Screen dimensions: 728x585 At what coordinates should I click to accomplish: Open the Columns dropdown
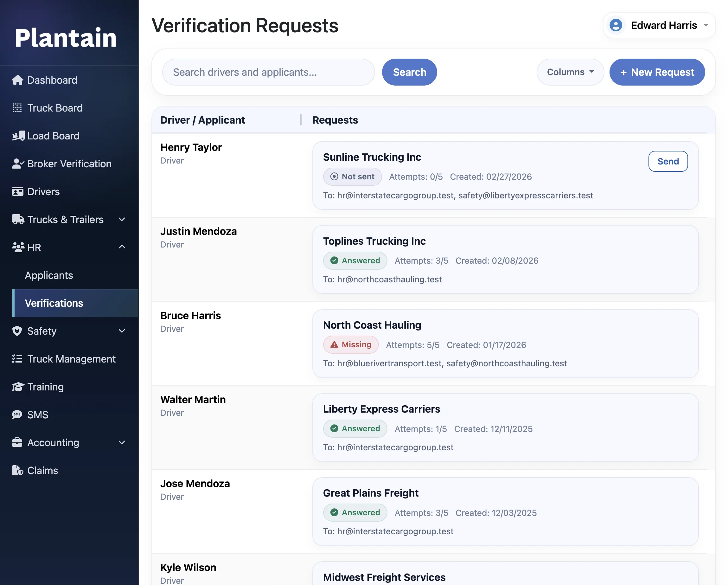570,72
